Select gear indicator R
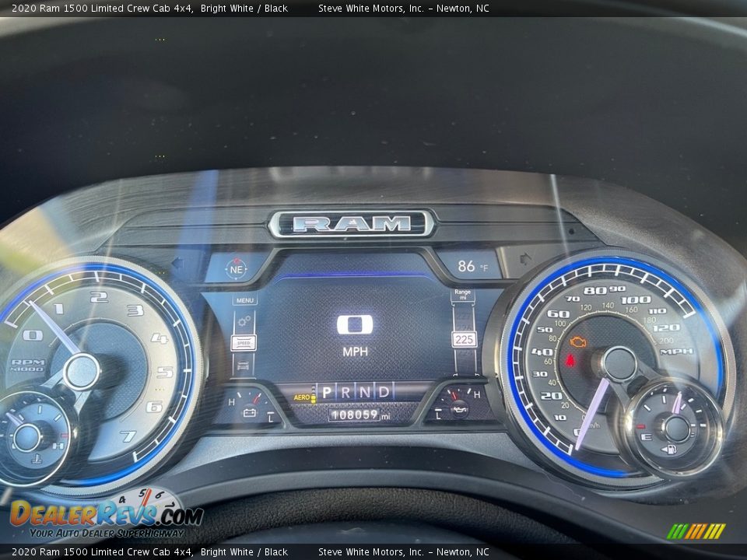The height and width of the screenshot is (560, 747). tap(345, 392)
